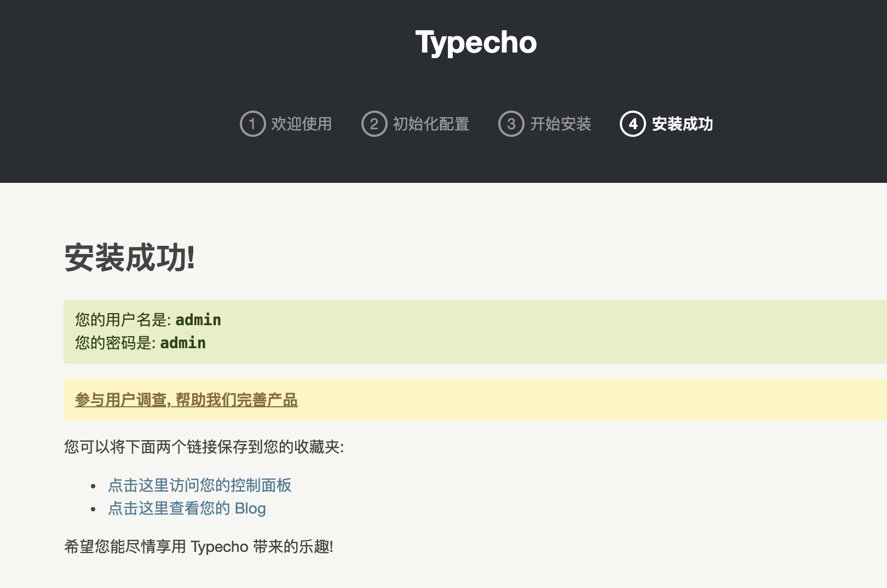887x588 pixels.
Task: Click the step 3 circle icon
Action: point(511,124)
